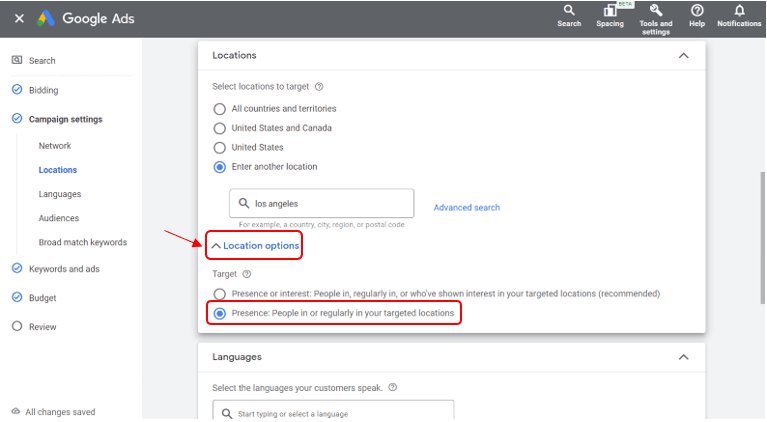Collapse the Location options section
767x422 pixels.
(255, 246)
